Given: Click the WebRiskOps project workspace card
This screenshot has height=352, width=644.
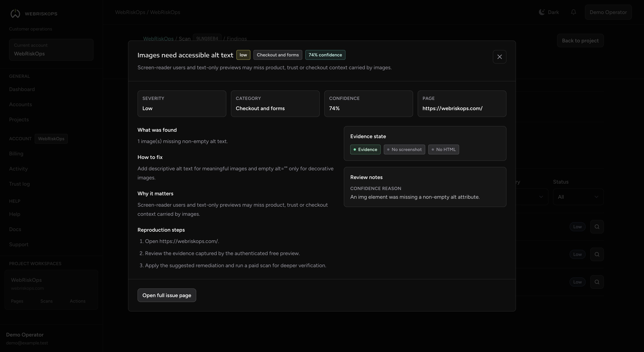Looking at the screenshot, I should tap(51, 289).
